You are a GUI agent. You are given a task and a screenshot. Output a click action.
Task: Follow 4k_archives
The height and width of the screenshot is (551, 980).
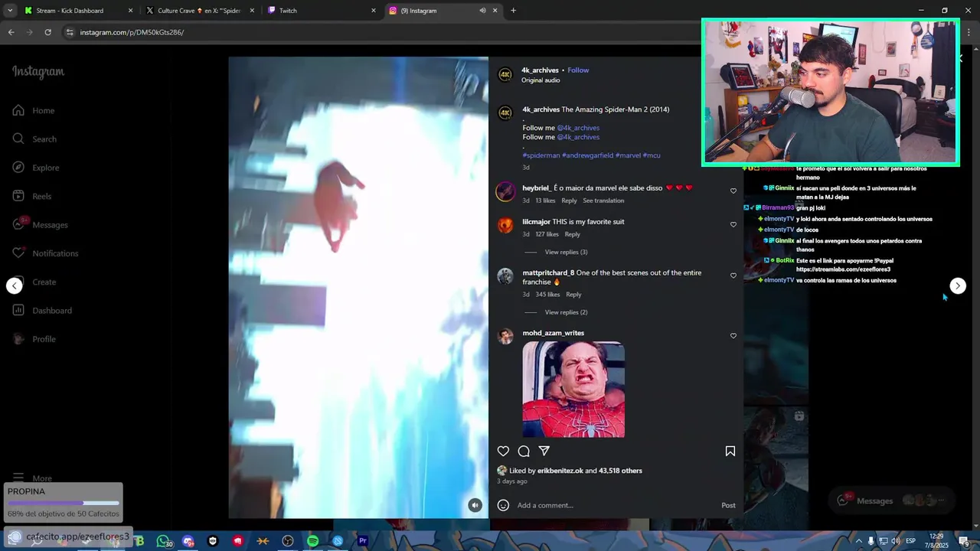[x=578, y=70]
